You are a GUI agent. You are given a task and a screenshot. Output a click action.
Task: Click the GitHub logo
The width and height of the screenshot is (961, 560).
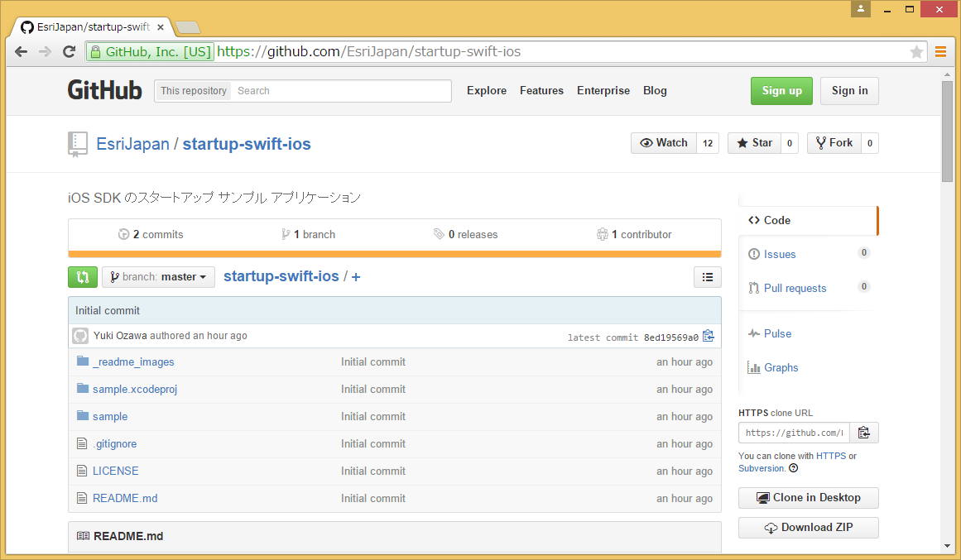pos(105,90)
